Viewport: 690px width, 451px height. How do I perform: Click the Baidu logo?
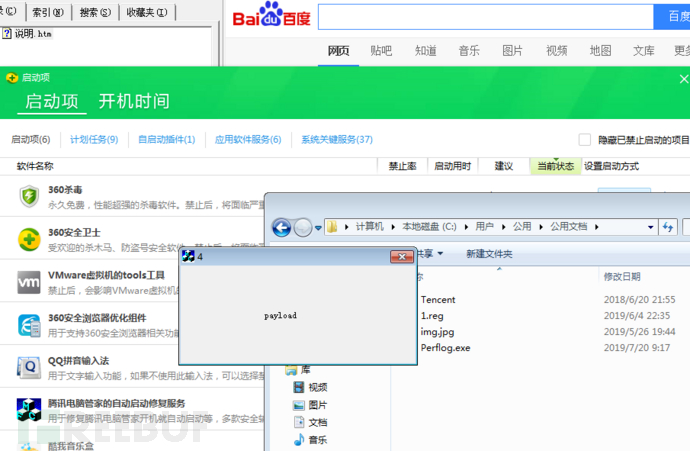(272, 15)
